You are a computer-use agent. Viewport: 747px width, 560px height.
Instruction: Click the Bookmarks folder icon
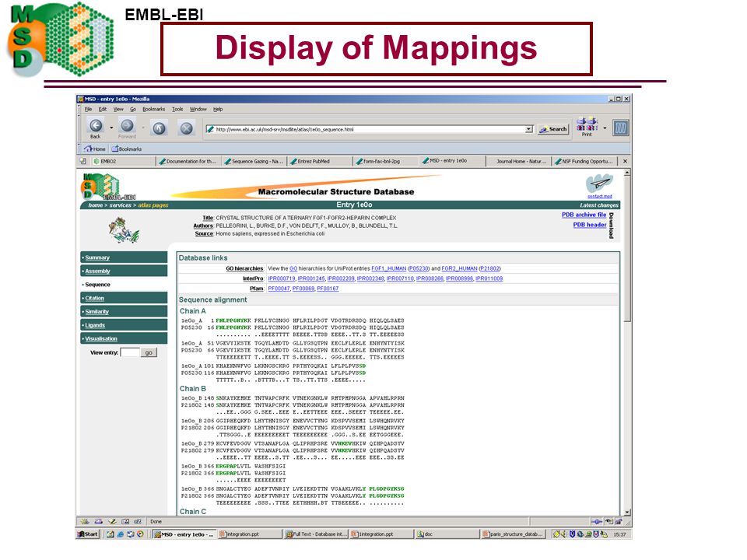[x=115, y=149]
